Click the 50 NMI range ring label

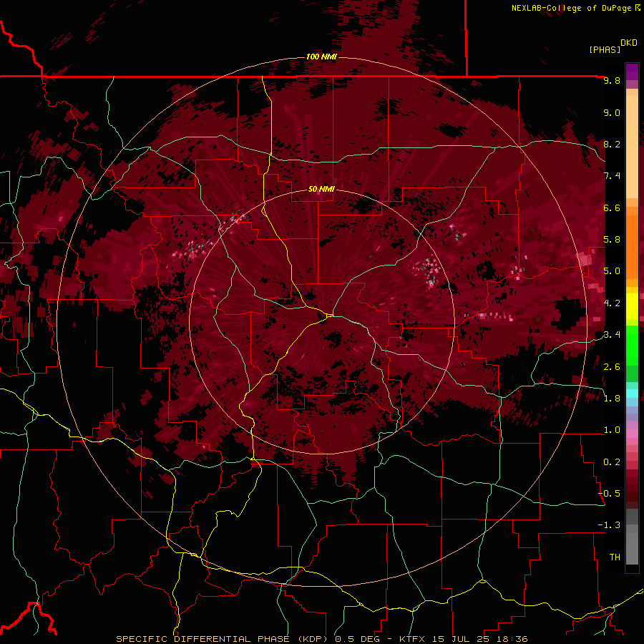[321, 189]
